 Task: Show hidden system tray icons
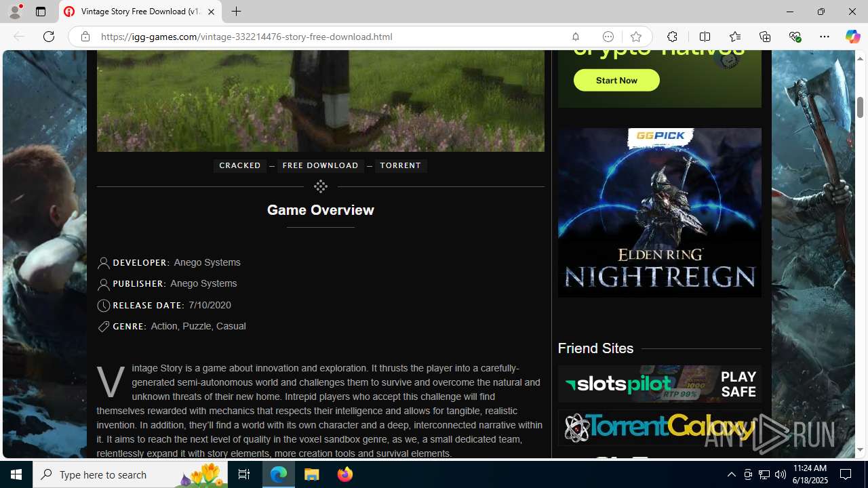(731, 474)
